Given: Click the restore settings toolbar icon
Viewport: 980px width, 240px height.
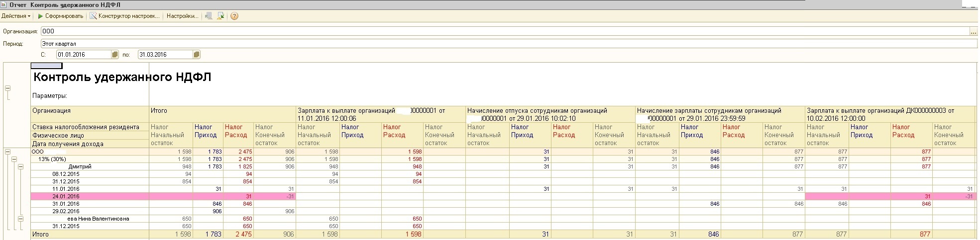Looking at the screenshot, I should [x=209, y=16].
